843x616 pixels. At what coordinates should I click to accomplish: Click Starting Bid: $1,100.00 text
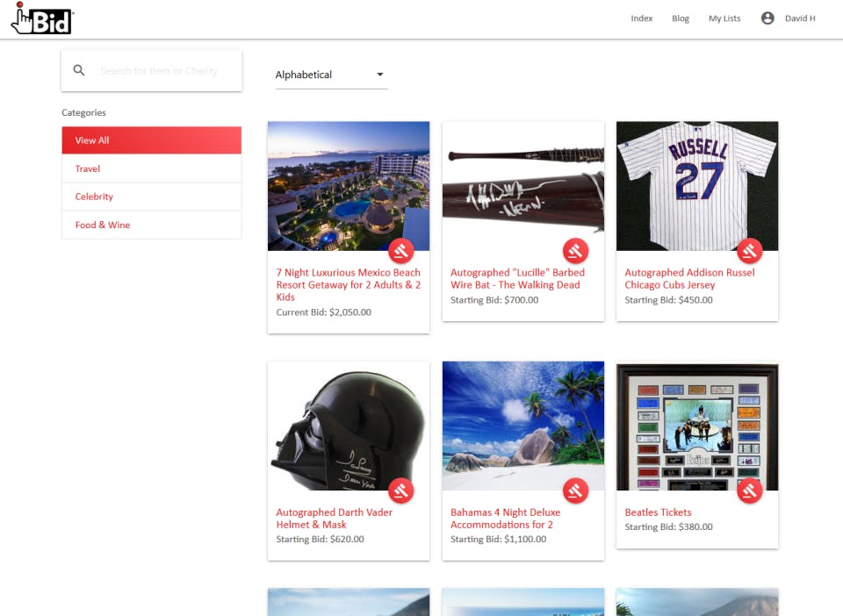499,539
